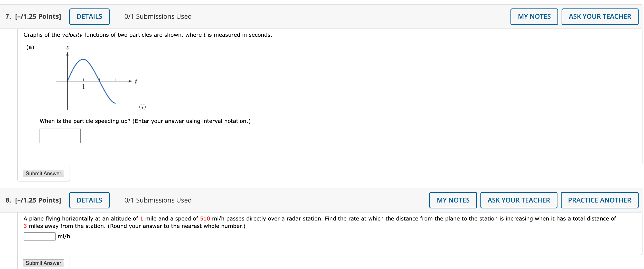Click the interval notation answer box
The image size is (644, 269).
pyautogui.click(x=60, y=136)
